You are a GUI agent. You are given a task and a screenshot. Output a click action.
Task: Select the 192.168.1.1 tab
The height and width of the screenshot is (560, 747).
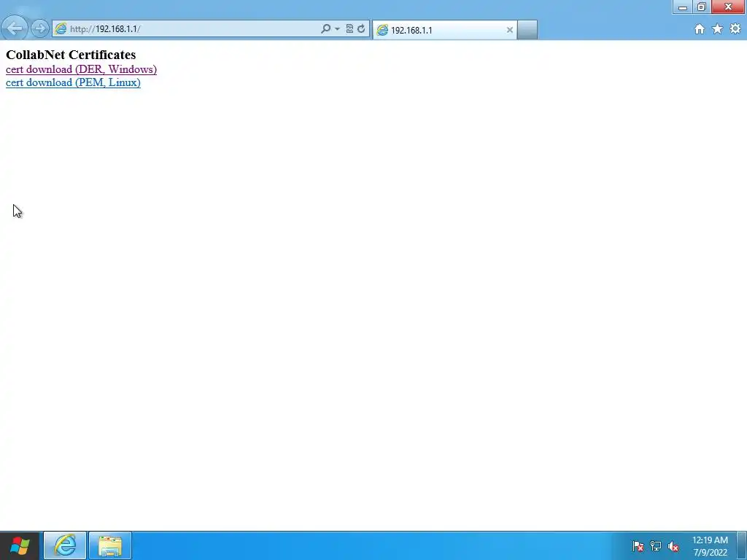click(444, 30)
